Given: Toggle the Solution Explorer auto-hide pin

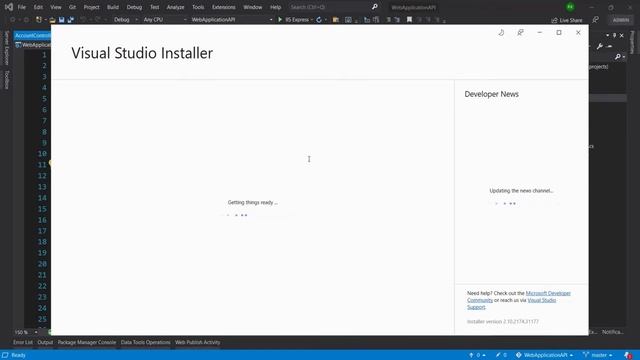Looking at the screenshot, I should (x=614, y=36).
